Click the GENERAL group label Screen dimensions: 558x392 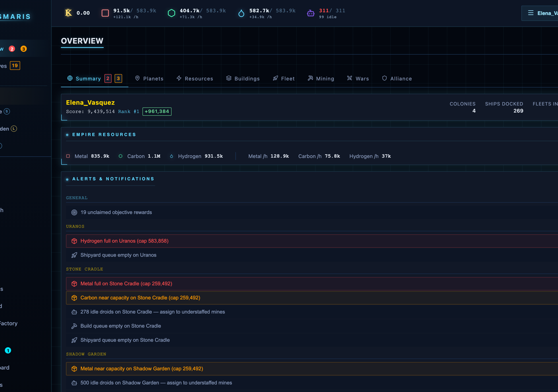coord(77,198)
